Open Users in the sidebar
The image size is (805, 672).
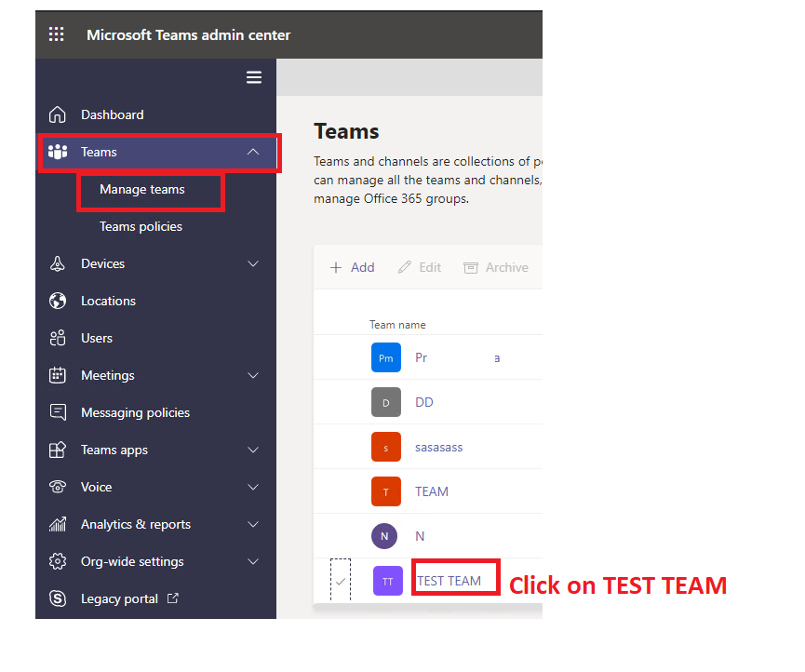click(x=97, y=338)
